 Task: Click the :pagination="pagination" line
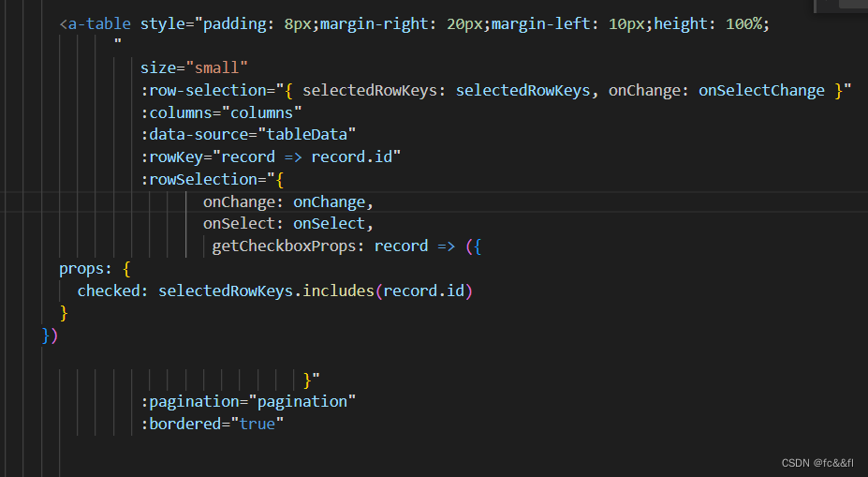[248, 401]
